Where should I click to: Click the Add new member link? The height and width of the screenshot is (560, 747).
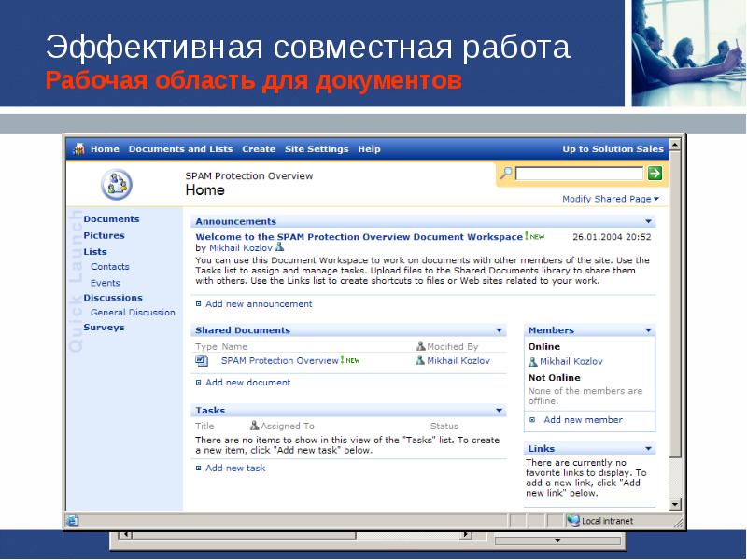(x=583, y=420)
